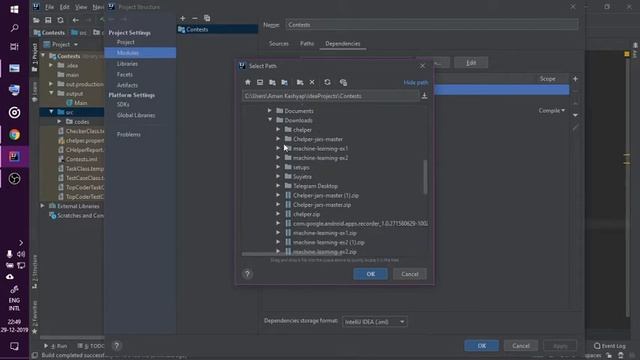Open the Compile scope dropdown
The height and width of the screenshot is (360, 640).
(552, 111)
